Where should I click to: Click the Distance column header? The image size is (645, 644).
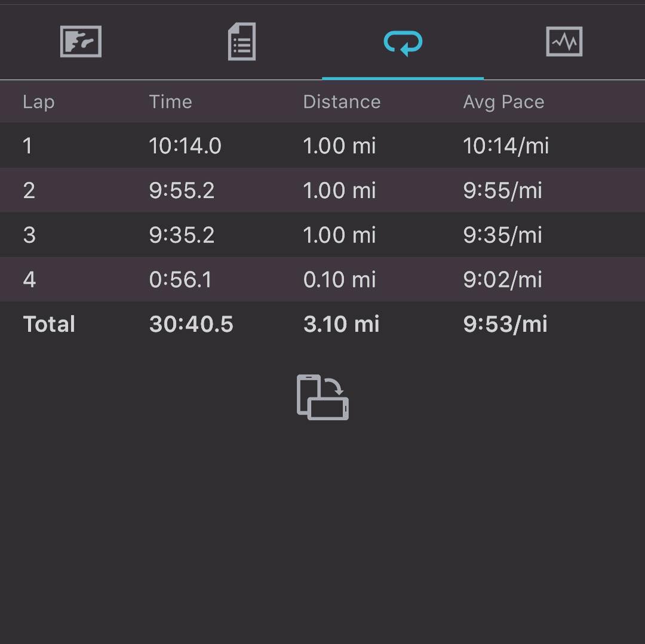coord(342,102)
